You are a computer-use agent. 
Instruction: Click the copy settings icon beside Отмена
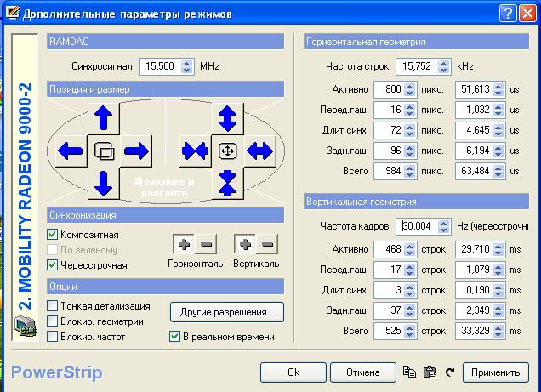(x=409, y=372)
